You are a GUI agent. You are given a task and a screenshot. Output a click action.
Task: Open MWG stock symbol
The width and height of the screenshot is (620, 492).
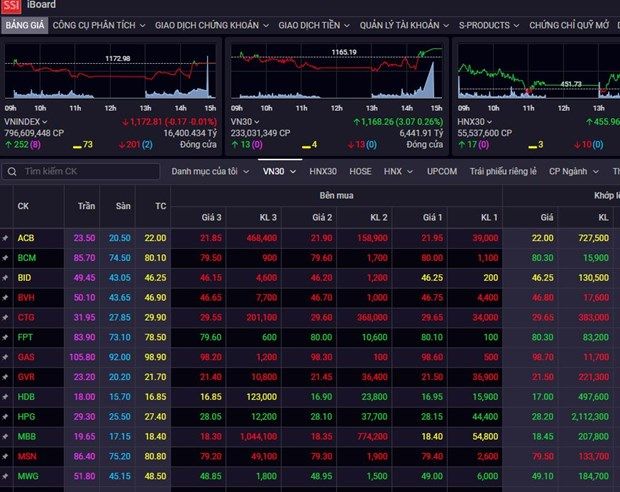coord(28,476)
